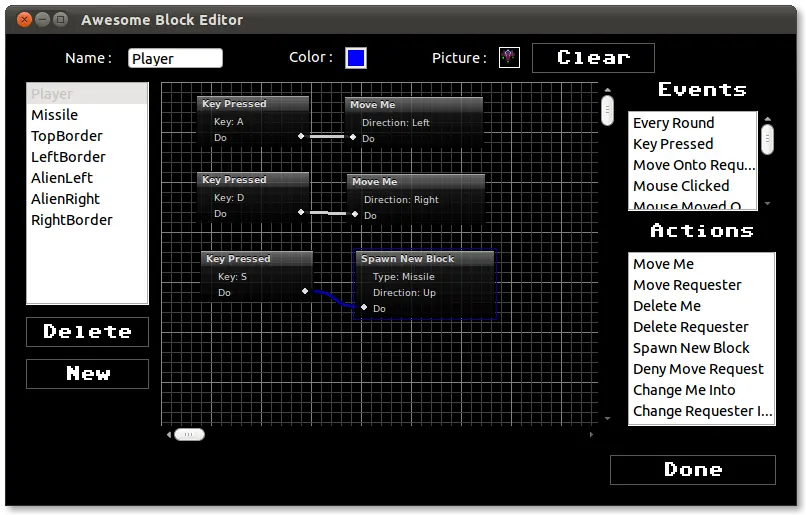Choose Key Pressed in Events list
The width and height of the screenshot is (806, 515).
[692, 144]
